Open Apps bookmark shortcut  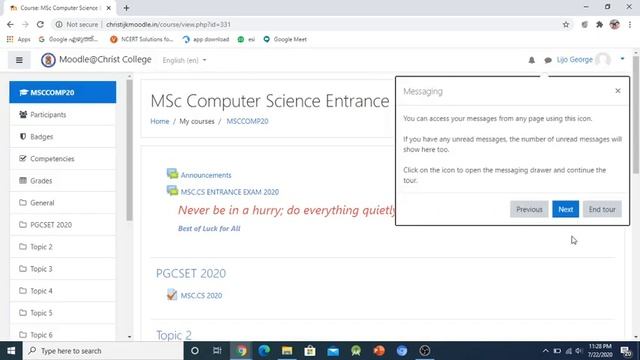18,39
